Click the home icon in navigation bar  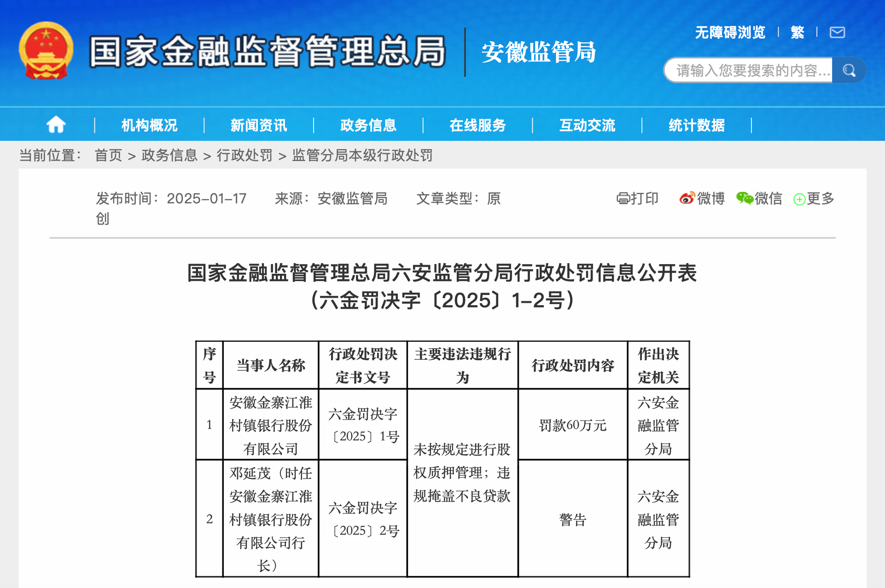click(56, 125)
